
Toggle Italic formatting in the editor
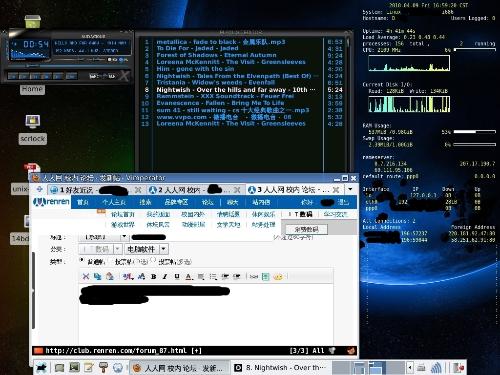(x=165, y=276)
